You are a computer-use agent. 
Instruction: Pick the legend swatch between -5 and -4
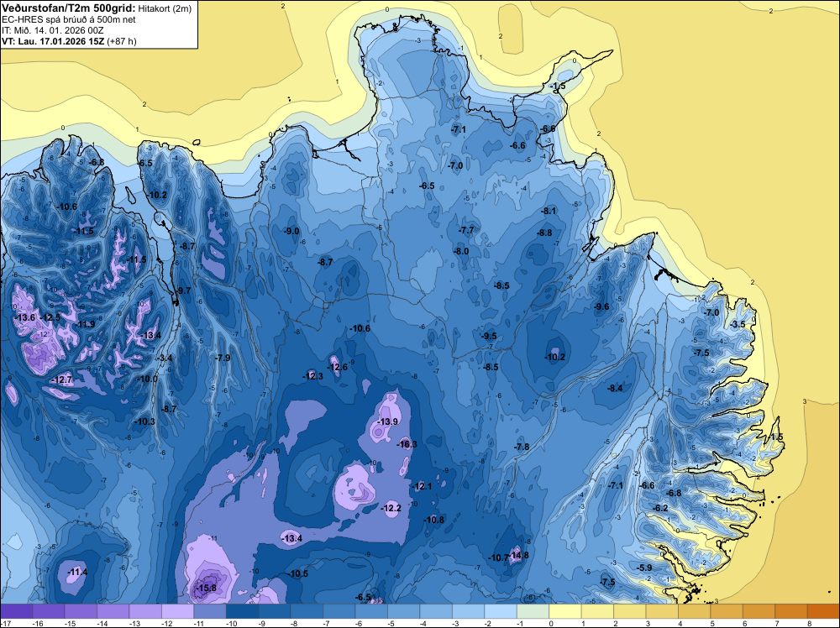(x=404, y=611)
